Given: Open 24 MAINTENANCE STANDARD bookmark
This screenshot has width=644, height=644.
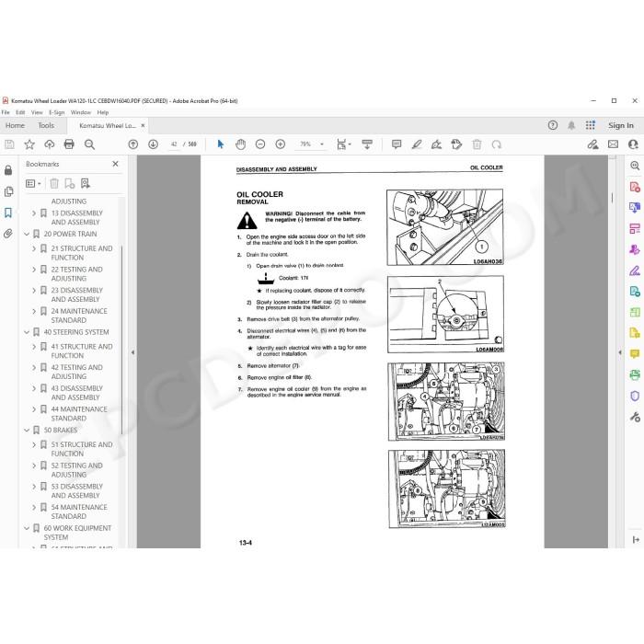Looking at the screenshot, I should coord(79,316).
